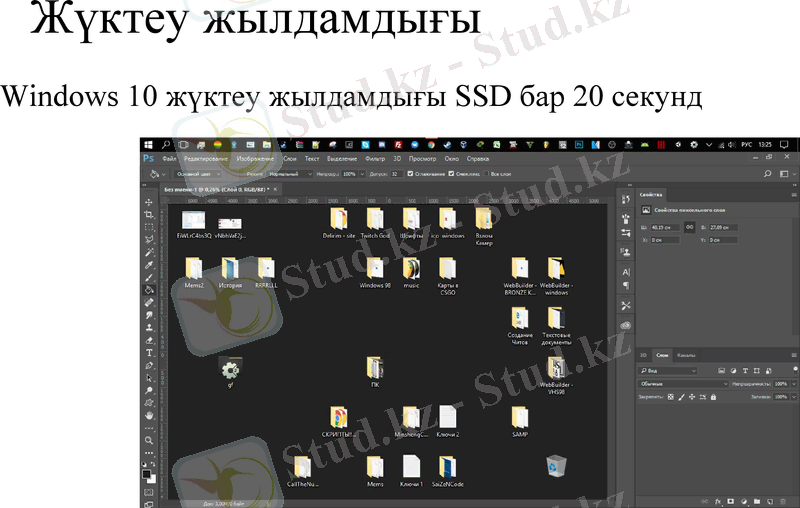Open the Изображение menu

click(255, 159)
